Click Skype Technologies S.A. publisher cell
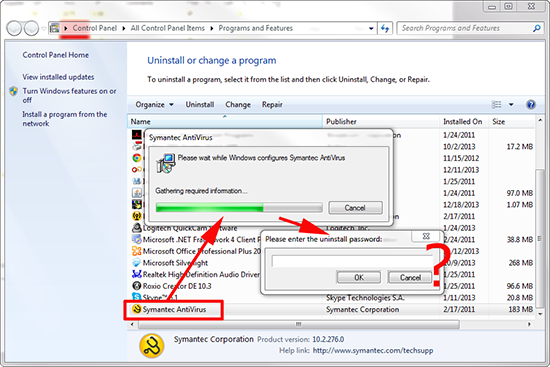This screenshot has width=550, height=367. (x=365, y=298)
